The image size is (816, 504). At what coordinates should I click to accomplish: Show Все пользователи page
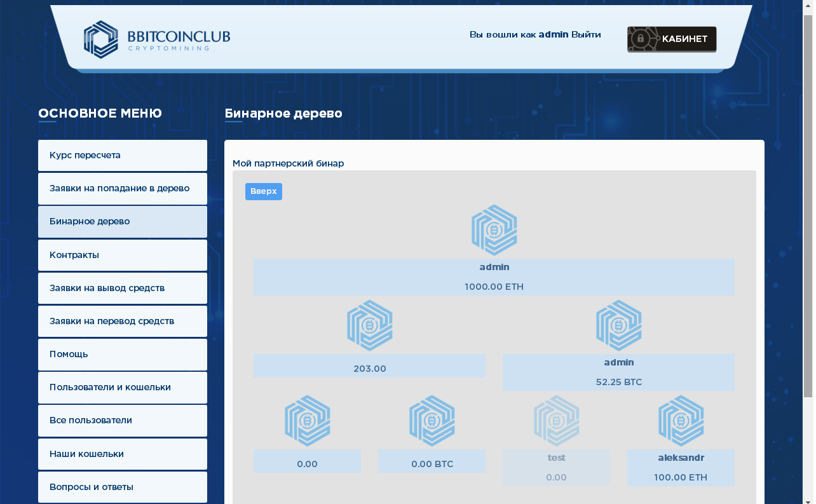click(123, 421)
